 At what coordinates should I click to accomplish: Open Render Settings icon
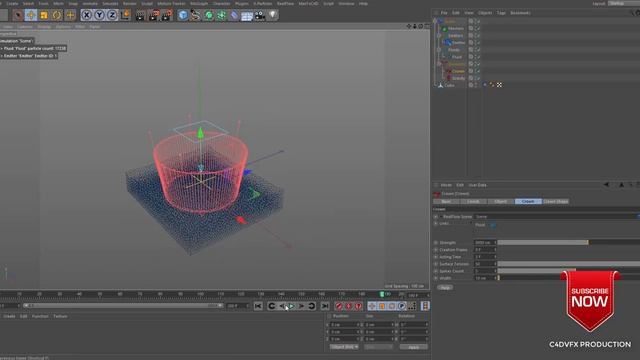tap(167, 15)
